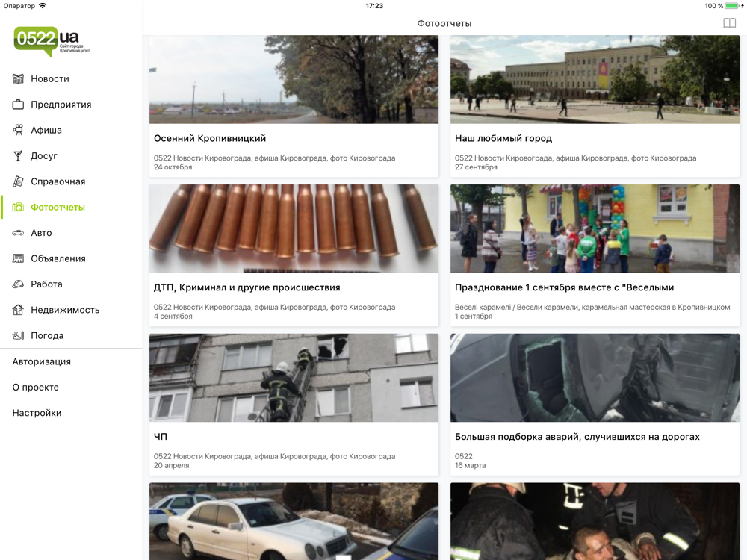This screenshot has height=560, width=747.
Task: Click the Новости newspaper icon
Action: (18, 79)
